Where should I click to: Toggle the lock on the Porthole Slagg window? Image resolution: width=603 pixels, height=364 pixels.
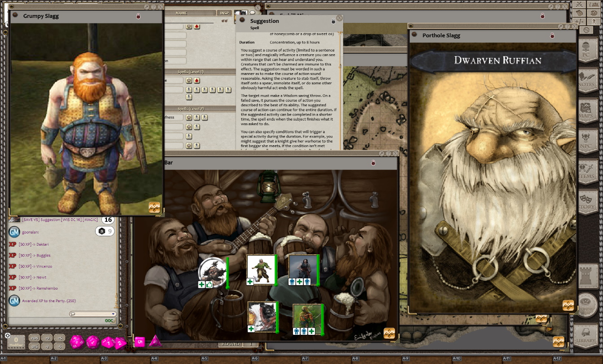click(x=552, y=35)
